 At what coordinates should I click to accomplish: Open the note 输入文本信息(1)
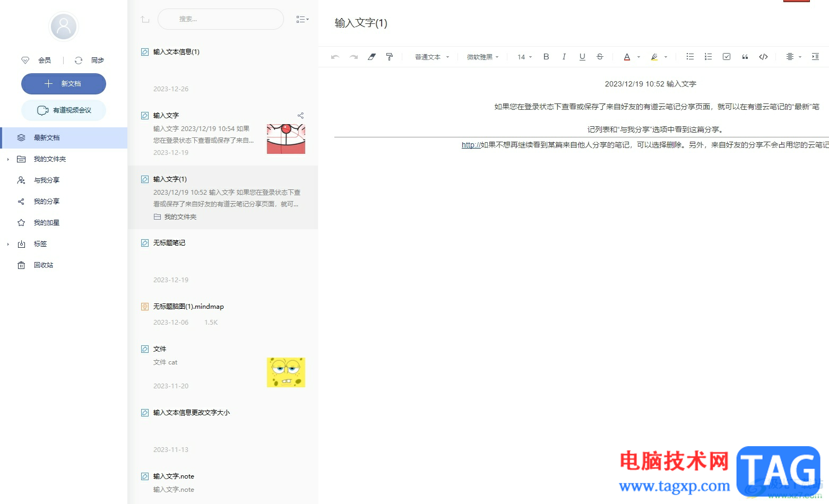point(223,70)
